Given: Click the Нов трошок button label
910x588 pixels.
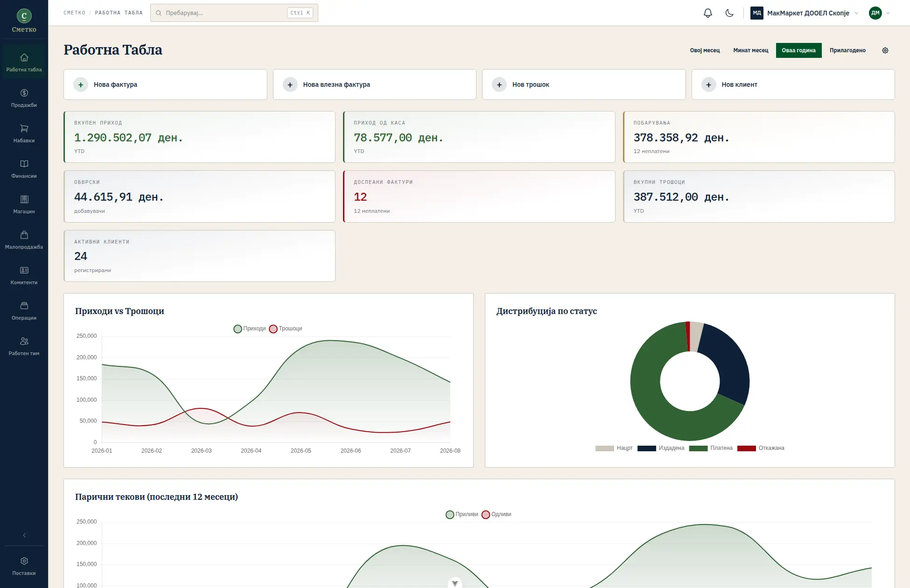Looking at the screenshot, I should (x=531, y=84).
